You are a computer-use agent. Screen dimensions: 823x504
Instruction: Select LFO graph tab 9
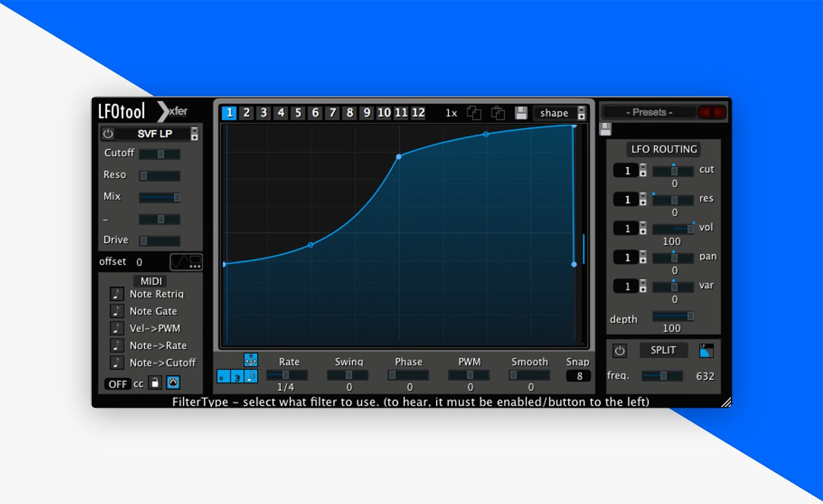click(367, 113)
